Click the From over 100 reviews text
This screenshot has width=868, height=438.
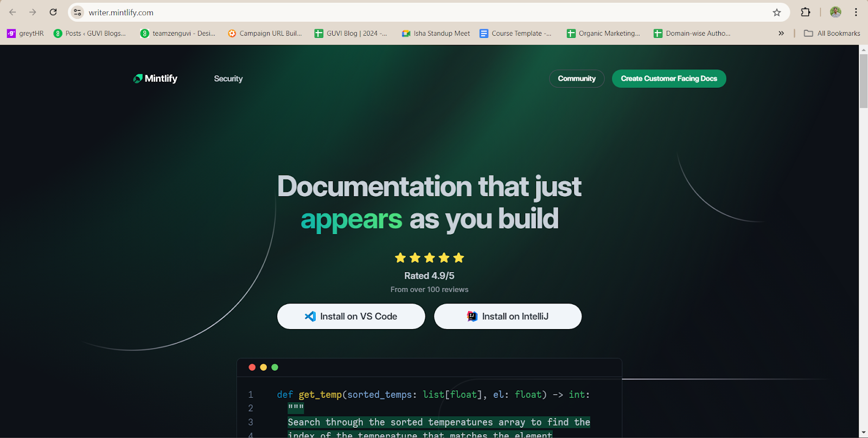coord(429,289)
